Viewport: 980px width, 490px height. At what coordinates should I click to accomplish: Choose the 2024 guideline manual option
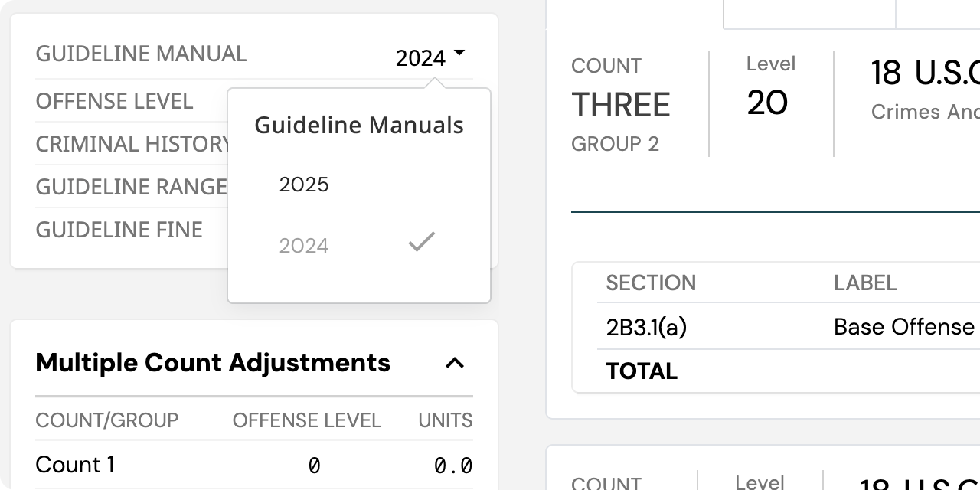coord(304,246)
